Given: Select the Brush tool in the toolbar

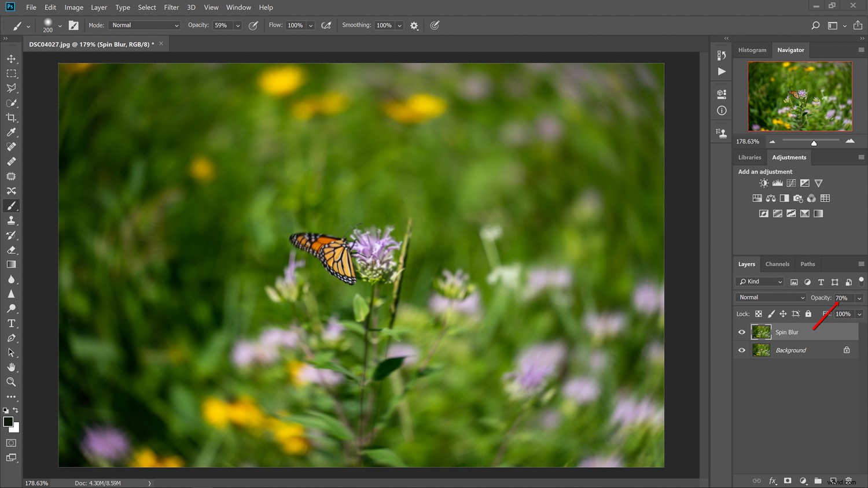Looking at the screenshot, I should pyautogui.click(x=11, y=205).
